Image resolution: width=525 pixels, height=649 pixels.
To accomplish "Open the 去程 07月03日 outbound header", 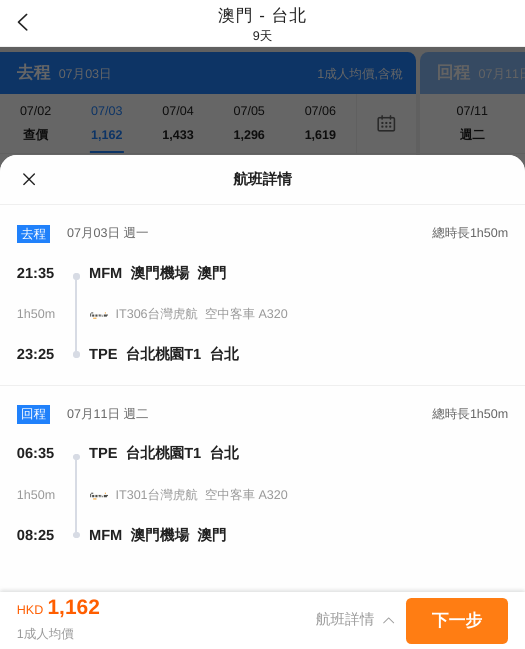I will (x=208, y=73).
